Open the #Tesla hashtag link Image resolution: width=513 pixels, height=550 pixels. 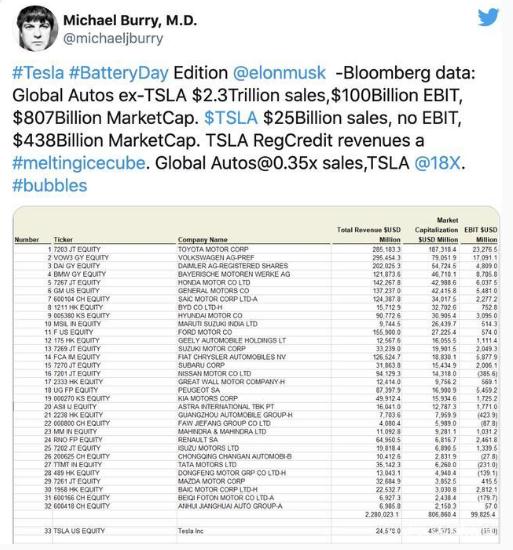38,73
